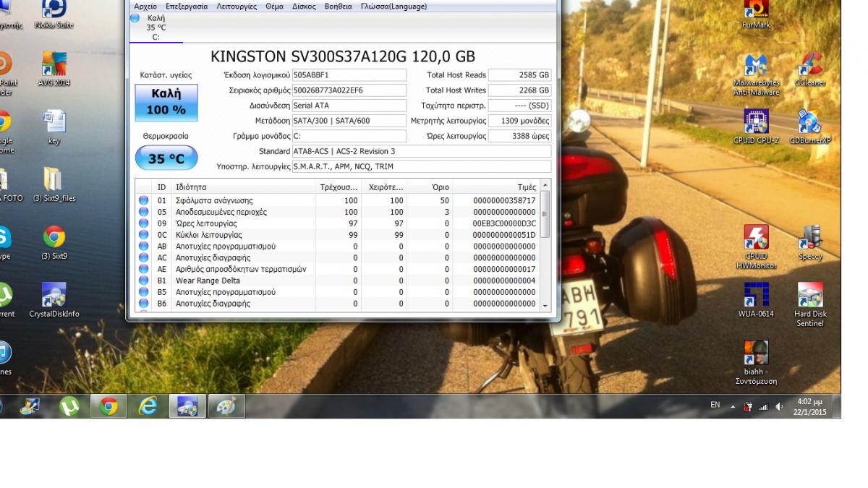This screenshot has width=868, height=488.
Task: Select the Speccy desktop icon
Action: 810,243
